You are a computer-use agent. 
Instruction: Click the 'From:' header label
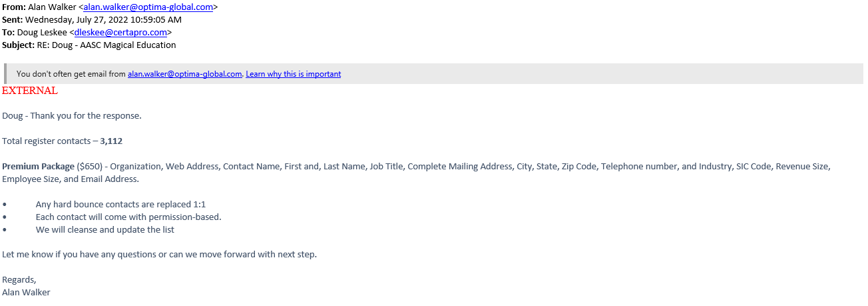click(x=14, y=7)
